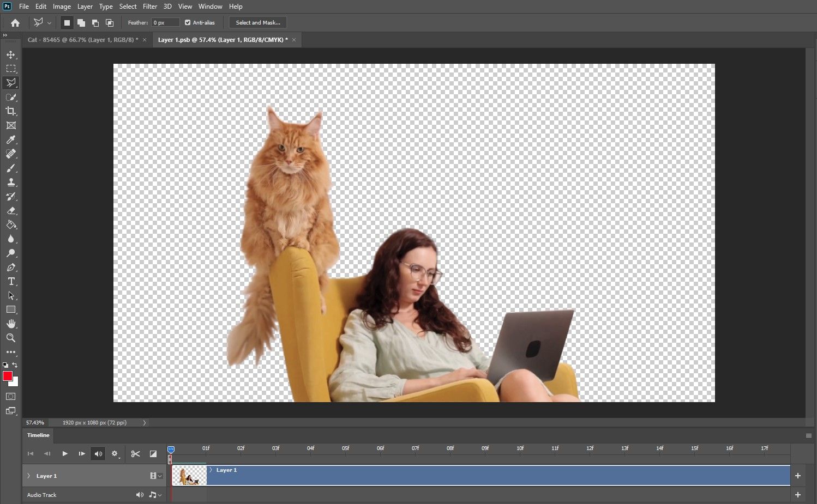
Task: Select the Type tool
Action: (11, 281)
